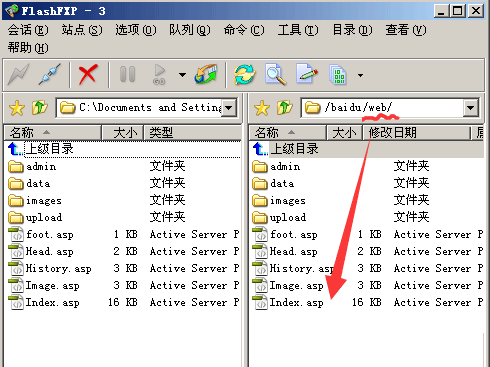Click the Connect lightning bolt icon
The width and height of the screenshot is (490, 367).
[19, 74]
